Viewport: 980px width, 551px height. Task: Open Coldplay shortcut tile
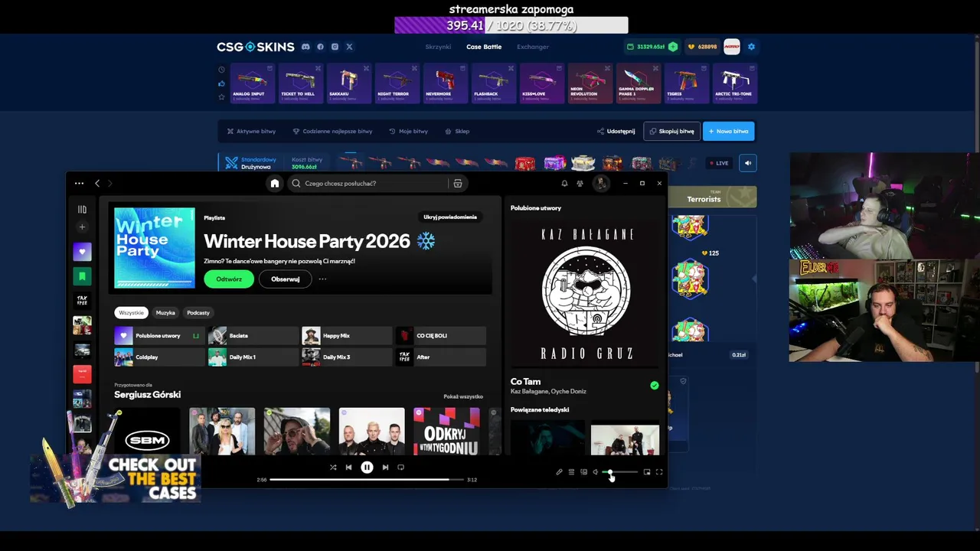coord(159,357)
